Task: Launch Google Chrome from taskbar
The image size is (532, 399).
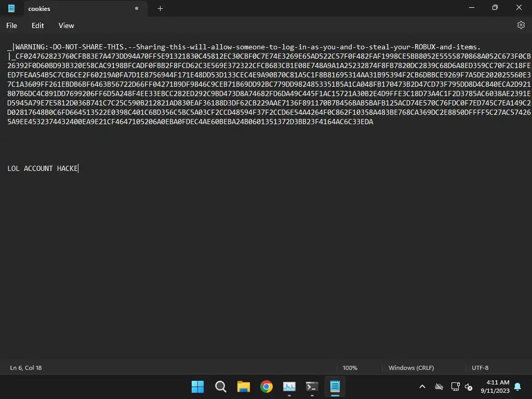Action: [267, 387]
